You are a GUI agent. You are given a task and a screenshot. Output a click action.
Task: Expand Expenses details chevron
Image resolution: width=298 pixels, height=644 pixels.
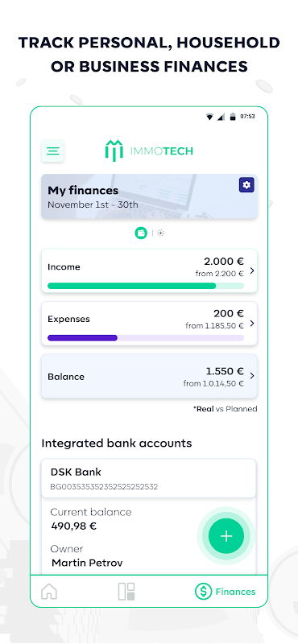pos(252,324)
